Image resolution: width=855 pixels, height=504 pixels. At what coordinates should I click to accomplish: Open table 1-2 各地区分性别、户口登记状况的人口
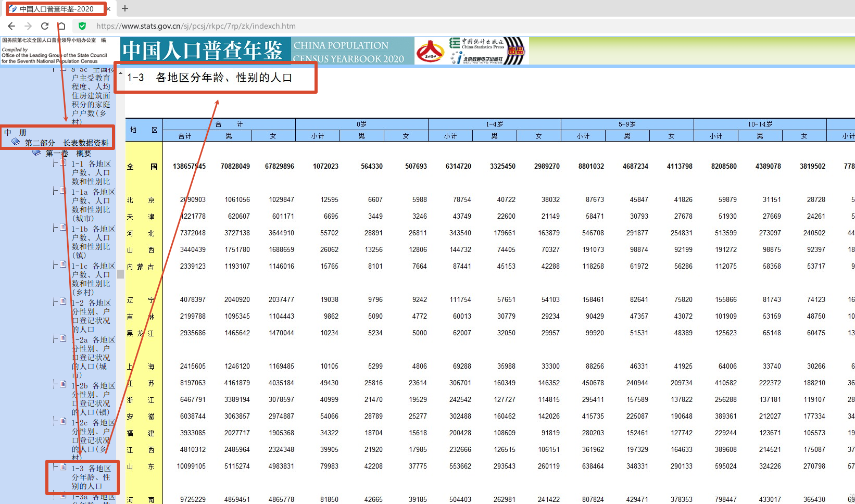coord(91,316)
